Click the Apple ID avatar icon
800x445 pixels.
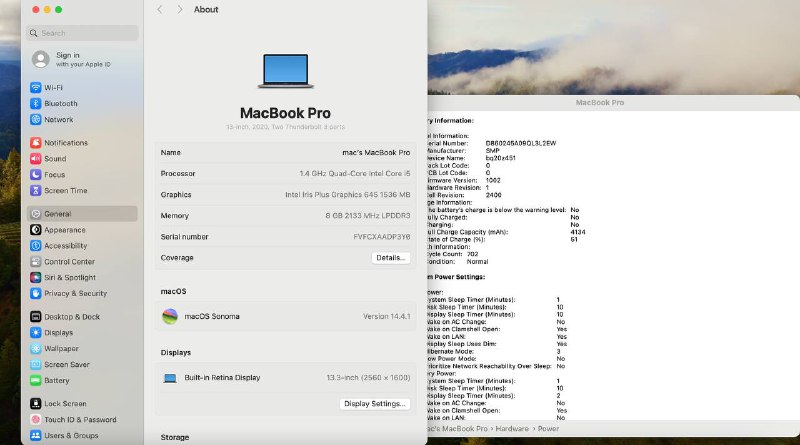coord(41,59)
